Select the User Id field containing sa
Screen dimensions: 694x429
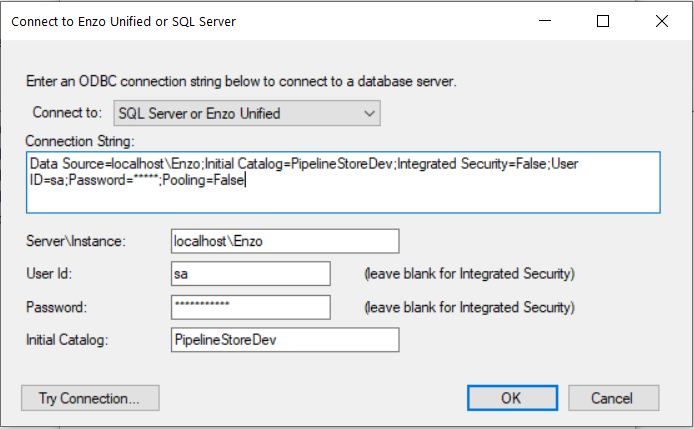tap(251, 274)
